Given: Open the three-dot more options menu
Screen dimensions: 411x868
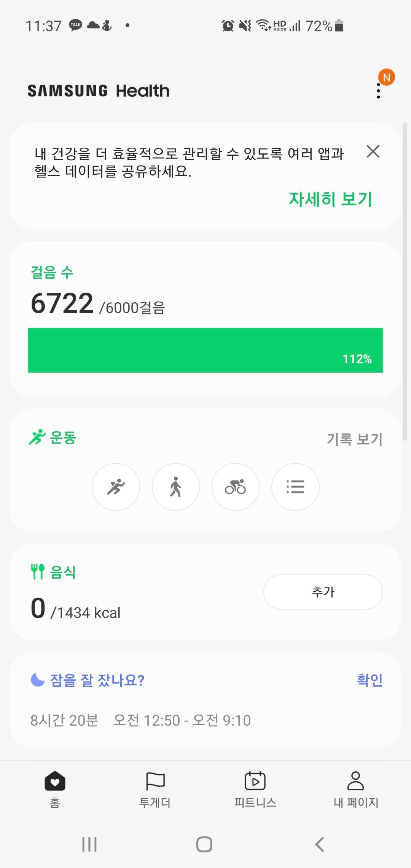Looking at the screenshot, I should [x=378, y=91].
